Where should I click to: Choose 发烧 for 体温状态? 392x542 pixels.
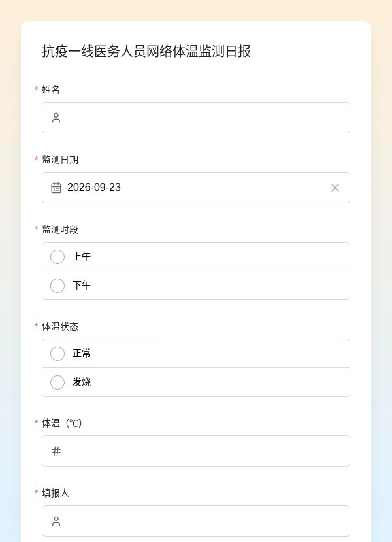[x=196, y=382]
